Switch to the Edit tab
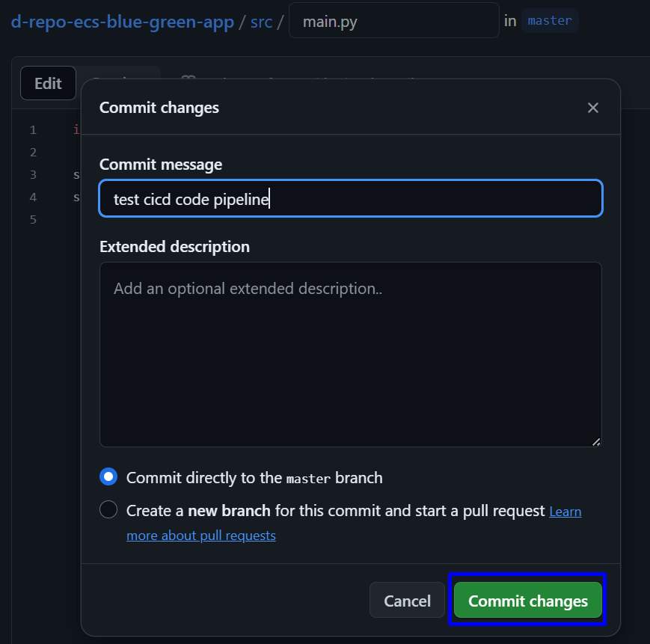This screenshot has width=650, height=644. click(48, 83)
